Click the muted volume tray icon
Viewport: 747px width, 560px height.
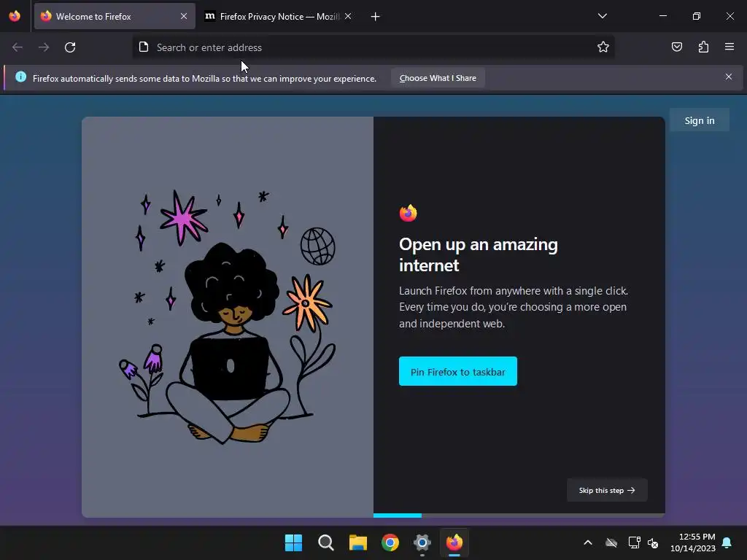[x=653, y=542]
